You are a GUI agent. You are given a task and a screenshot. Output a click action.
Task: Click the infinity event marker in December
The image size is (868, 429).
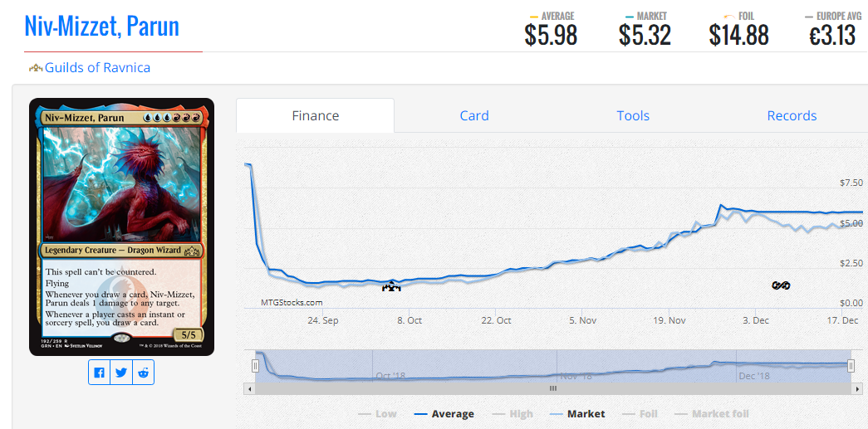click(780, 285)
